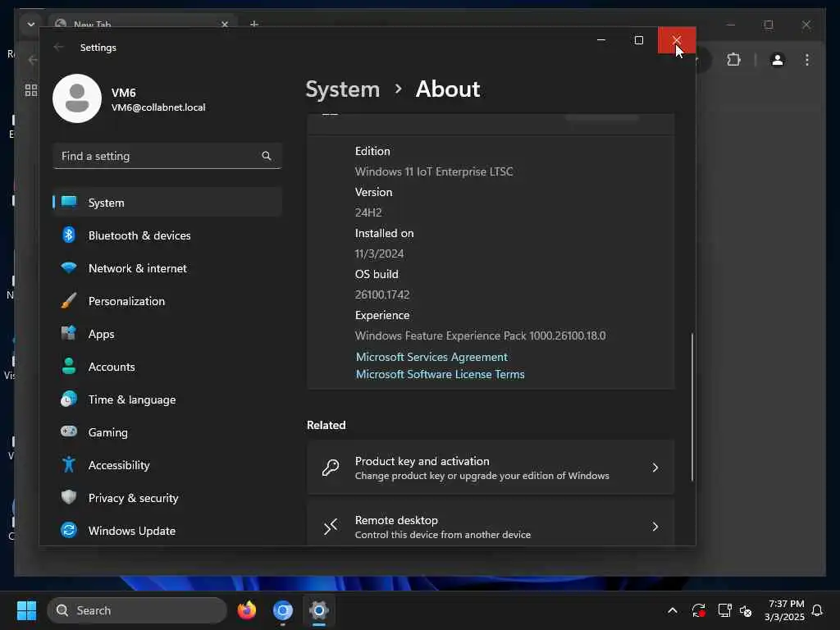Select the version value 24H2
This screenshot has width=840, height=630.
click(x=368, y=212)
